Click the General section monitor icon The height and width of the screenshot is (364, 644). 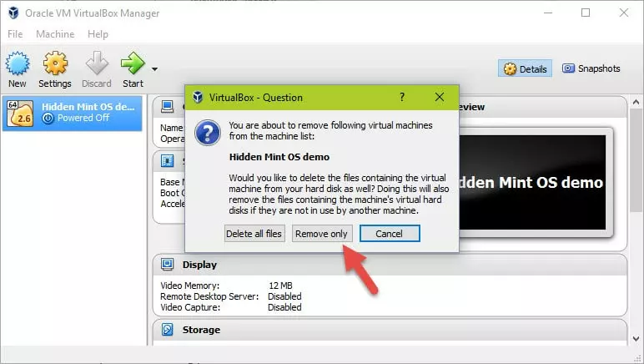tap(167, 106)
